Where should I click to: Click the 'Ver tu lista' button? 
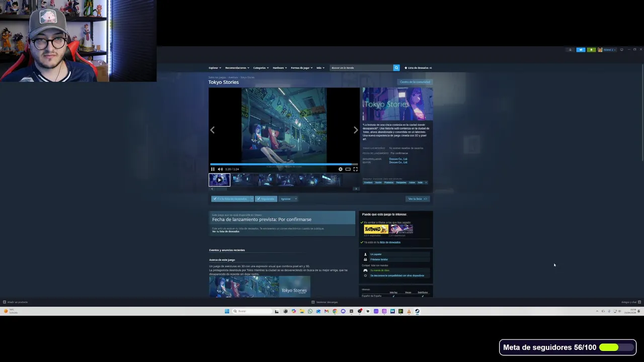tap(418, 199)
